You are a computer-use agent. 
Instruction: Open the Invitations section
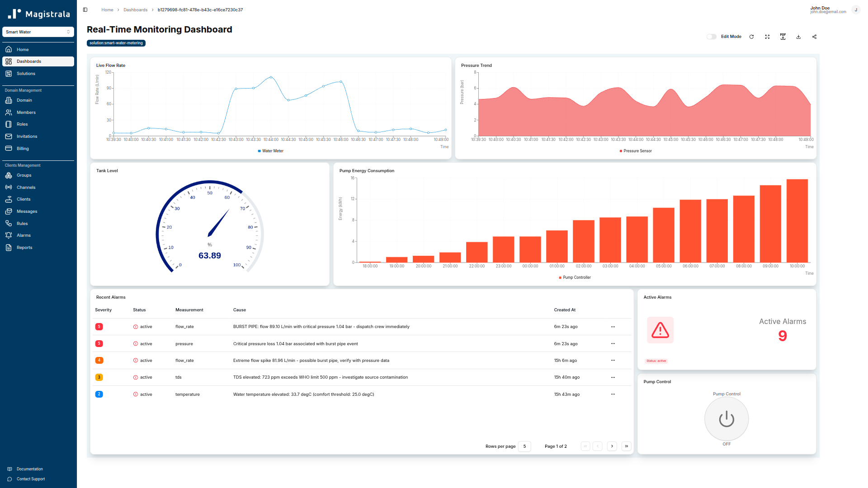click(x=28, y=136)
